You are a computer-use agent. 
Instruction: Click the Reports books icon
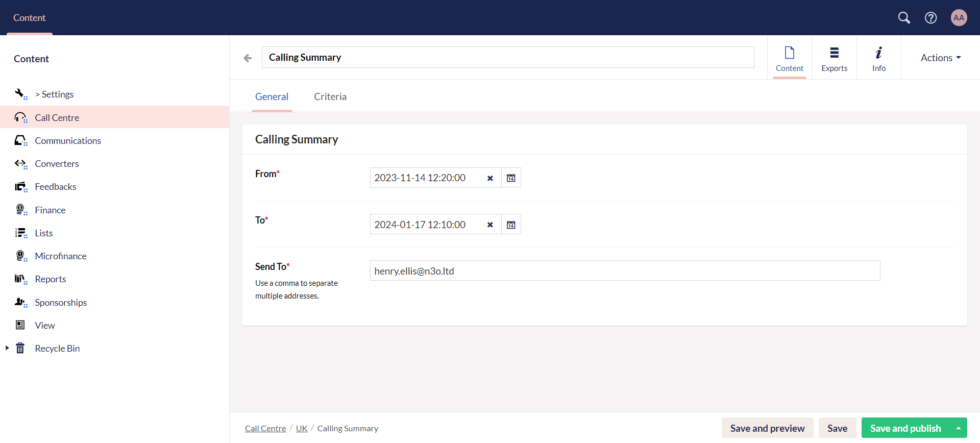(20, 279)
